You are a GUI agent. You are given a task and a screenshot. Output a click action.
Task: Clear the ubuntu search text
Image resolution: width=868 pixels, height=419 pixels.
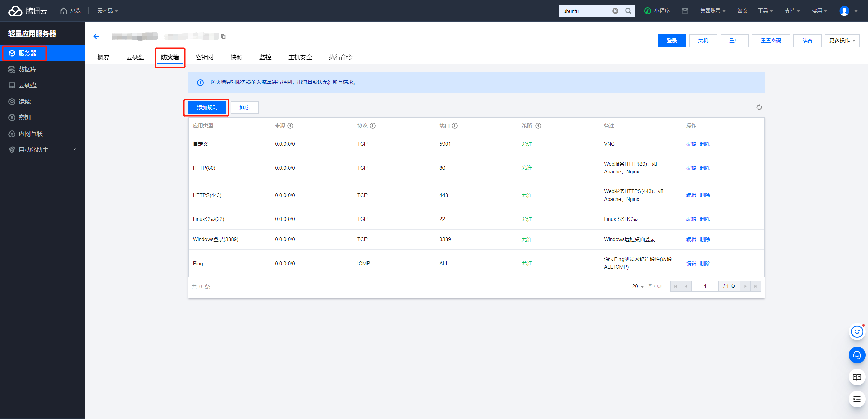tap(615, 11)
